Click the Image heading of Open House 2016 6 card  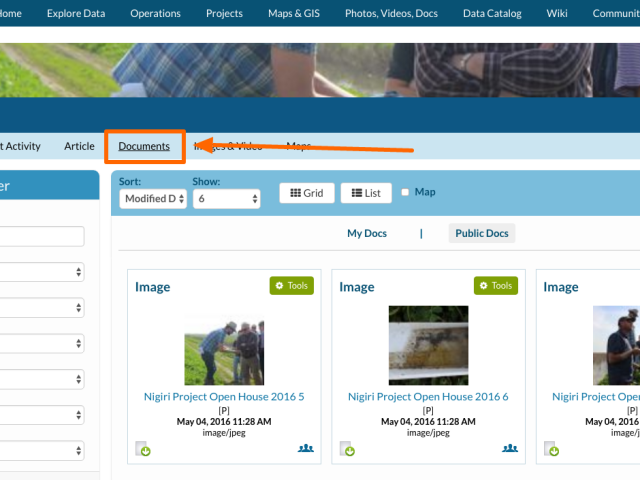(357, 287)
